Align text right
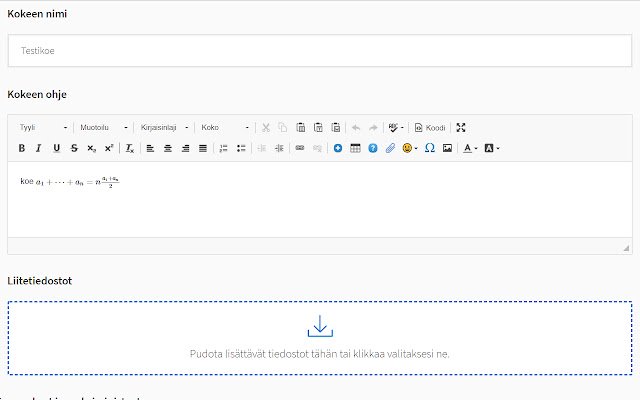 point(185,148)
